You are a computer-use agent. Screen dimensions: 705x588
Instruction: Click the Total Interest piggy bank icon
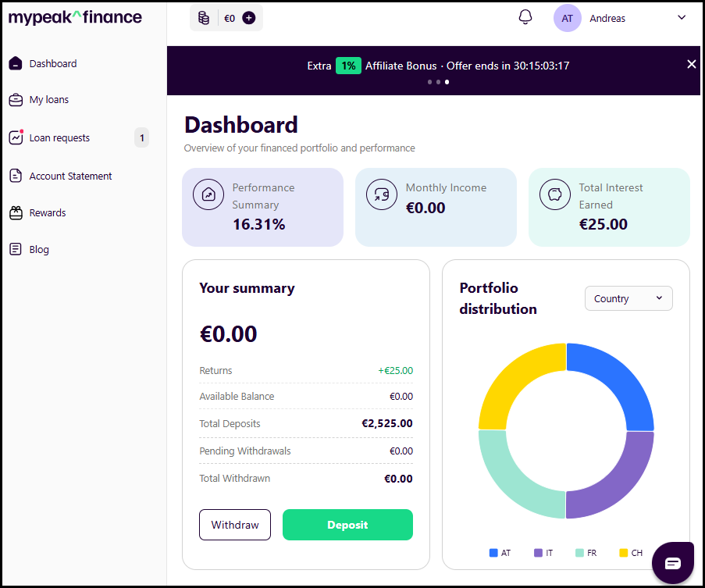(555, 194)
